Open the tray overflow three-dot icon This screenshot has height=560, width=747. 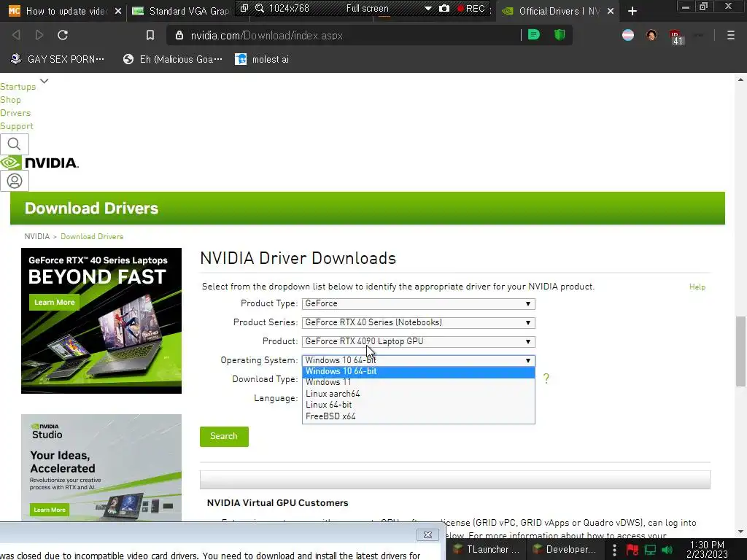614,550
